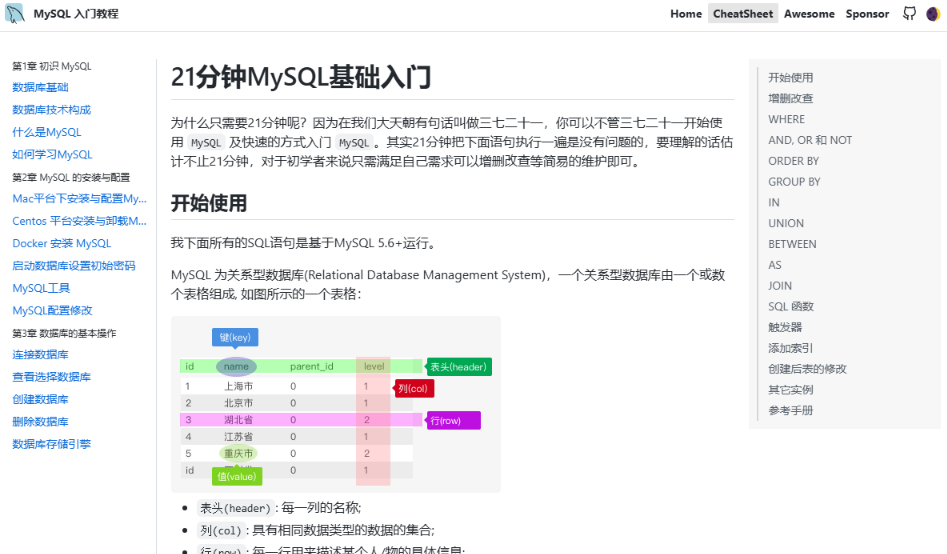Jump to WHERE in table of contents
Image resolution: width=947 pixels, height=554 pixels.
(786, 120)
